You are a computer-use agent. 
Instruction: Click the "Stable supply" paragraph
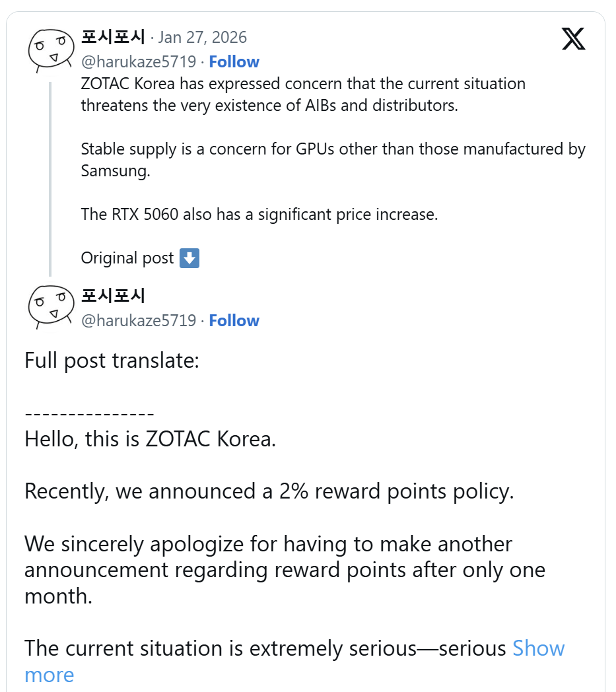click(x=333, y=159)
